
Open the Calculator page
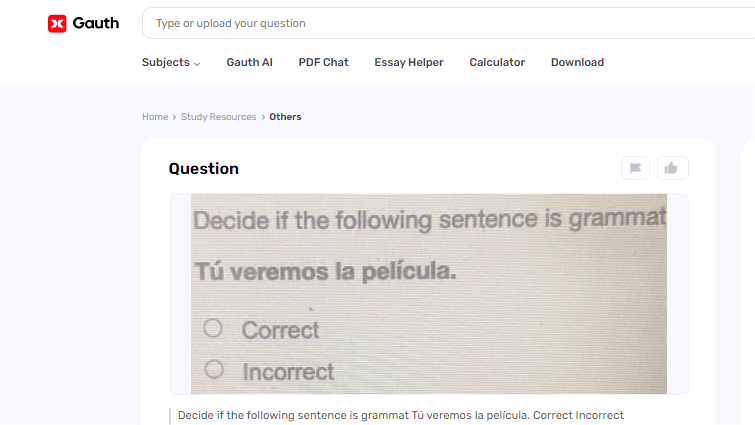(x=497, y=62)
